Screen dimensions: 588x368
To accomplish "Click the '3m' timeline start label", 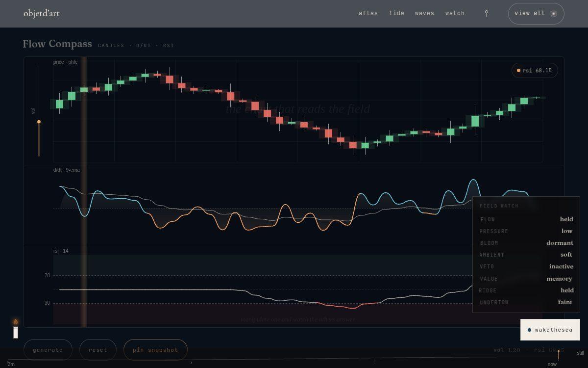I will [11, 364].
